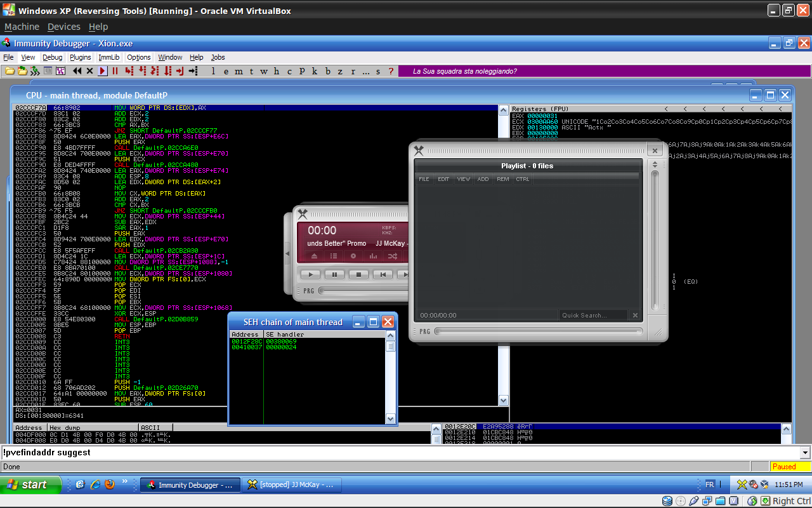Open the Debug menu

pos(53,57)
